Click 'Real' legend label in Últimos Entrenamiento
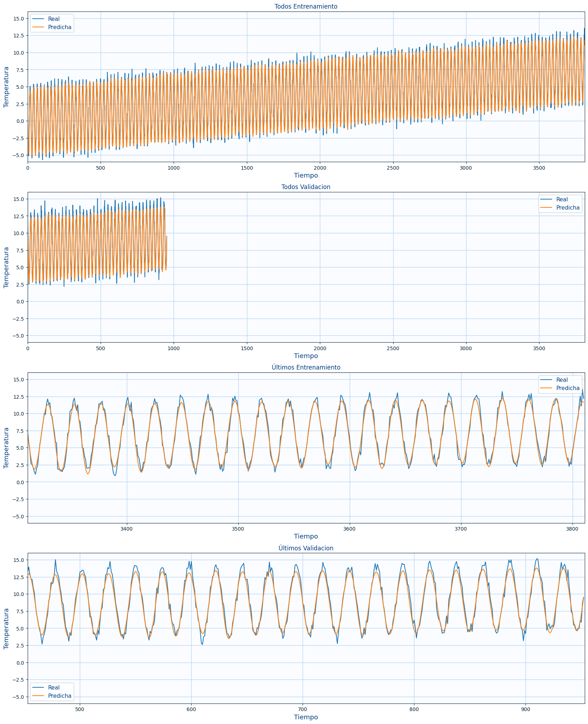 [562, 380]
